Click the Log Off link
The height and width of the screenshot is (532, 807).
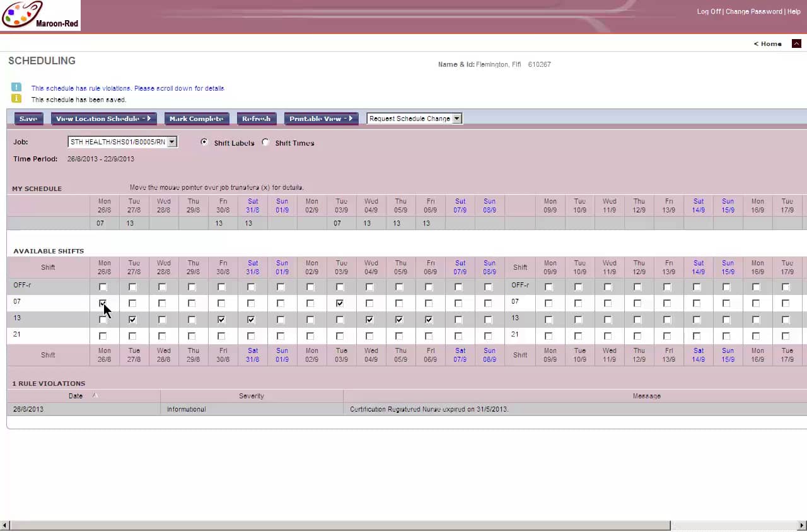click(x=709, y=11)
